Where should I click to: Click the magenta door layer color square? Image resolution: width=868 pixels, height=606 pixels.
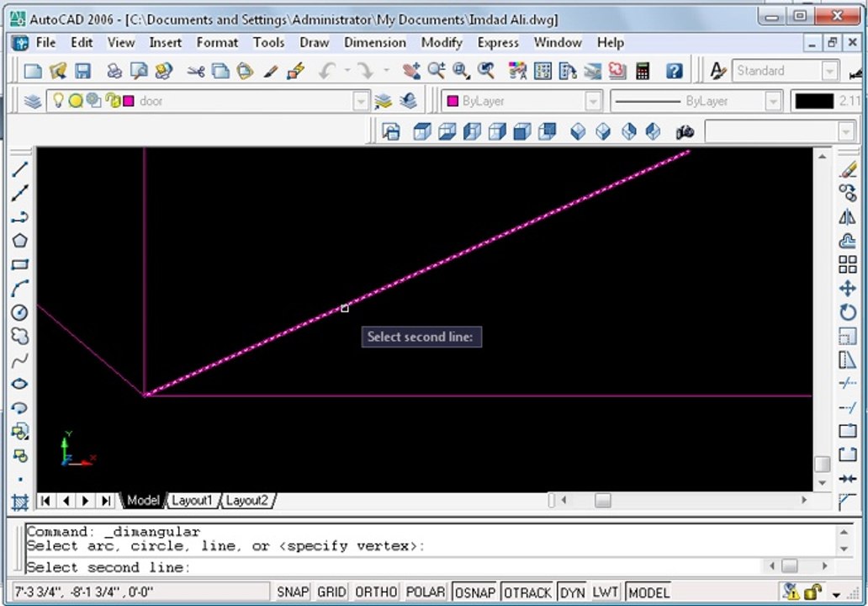(x=129, y=101)
